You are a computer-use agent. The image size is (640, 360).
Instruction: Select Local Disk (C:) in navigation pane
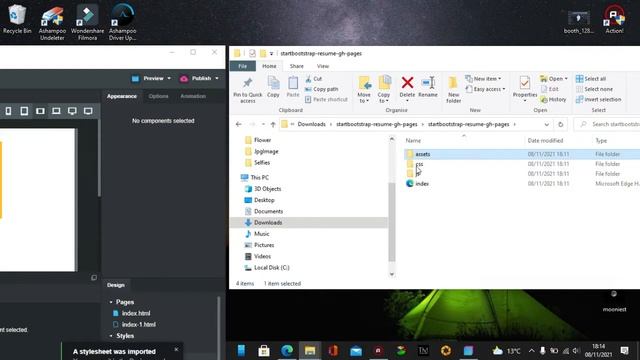tap(271, 268)
